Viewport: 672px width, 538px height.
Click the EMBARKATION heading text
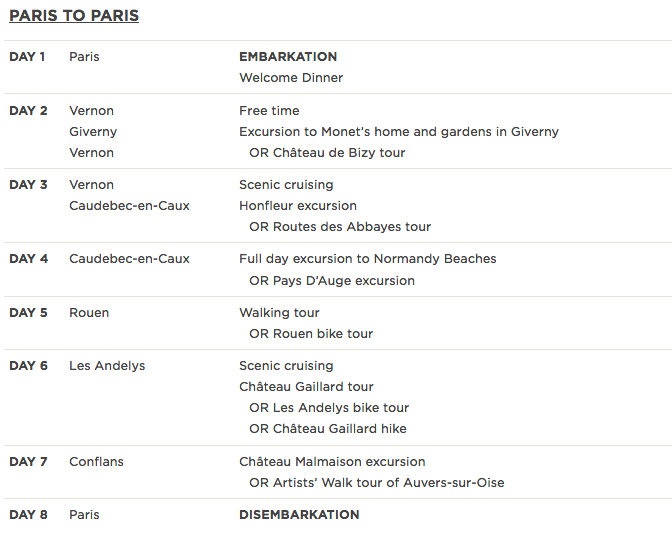[288, 57]
